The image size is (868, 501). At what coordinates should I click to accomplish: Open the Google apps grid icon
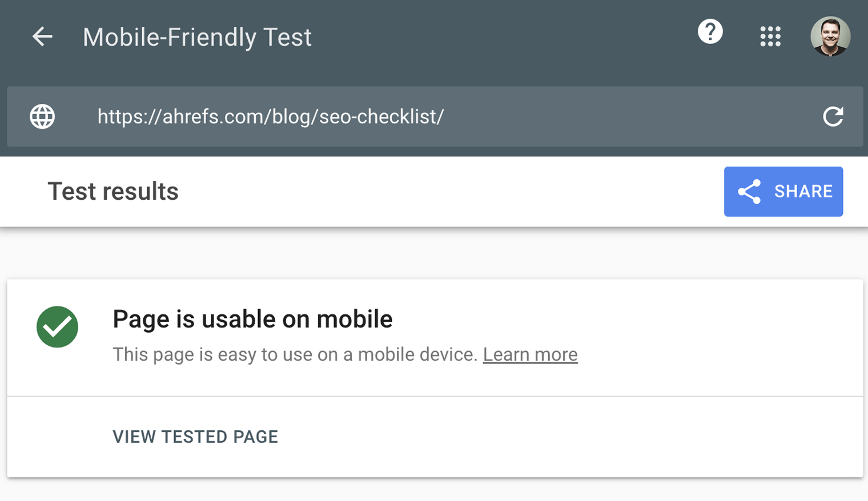pos(770,36)
